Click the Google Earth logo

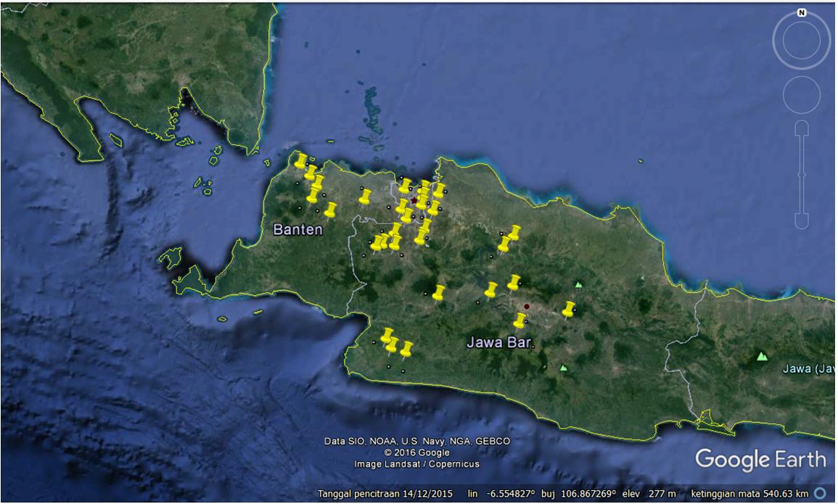pyautogui.click(x=760, y=459)
